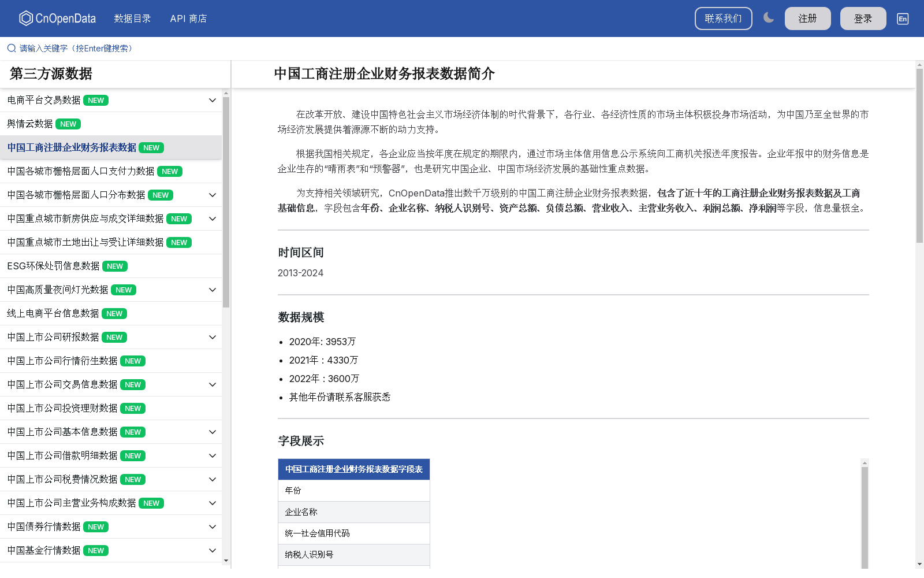
Task: Expand 中国各城市栅格层面人口分布数据 chevron
Action: point(213,195)
